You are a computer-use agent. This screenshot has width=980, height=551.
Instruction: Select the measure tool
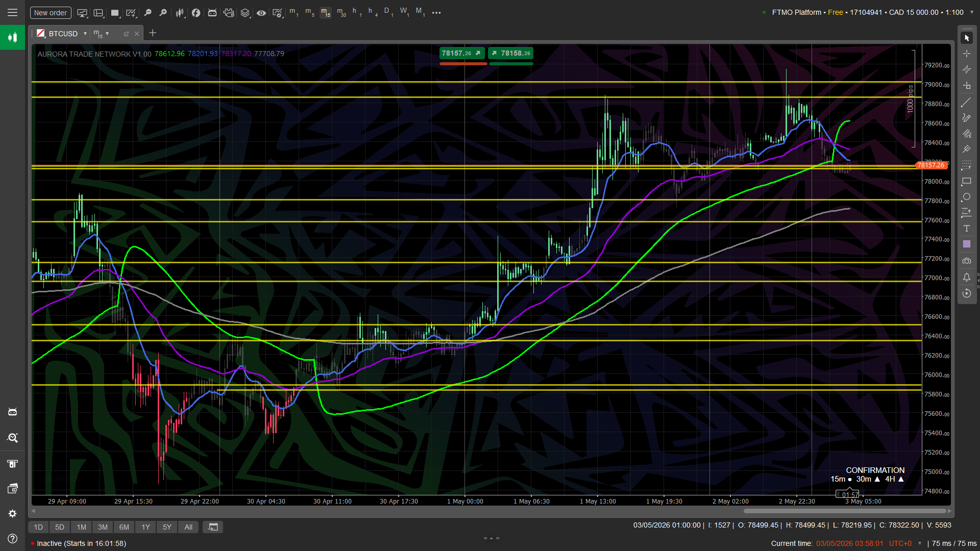point(967,85)
